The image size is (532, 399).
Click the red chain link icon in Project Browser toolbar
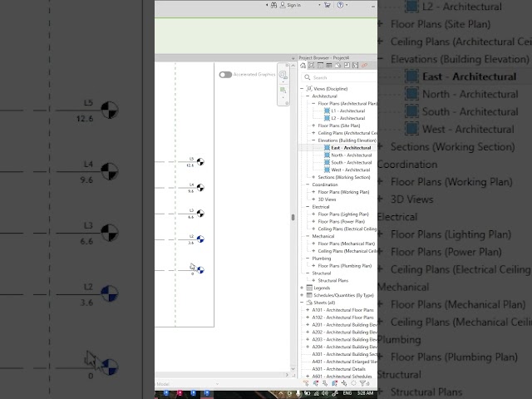(364, 66)
